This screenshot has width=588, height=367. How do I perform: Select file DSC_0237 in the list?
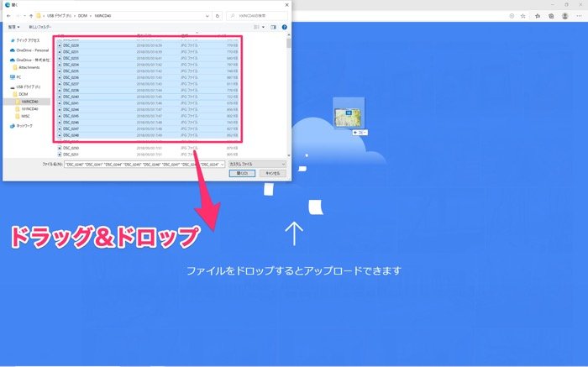click(x=148, y=84)
